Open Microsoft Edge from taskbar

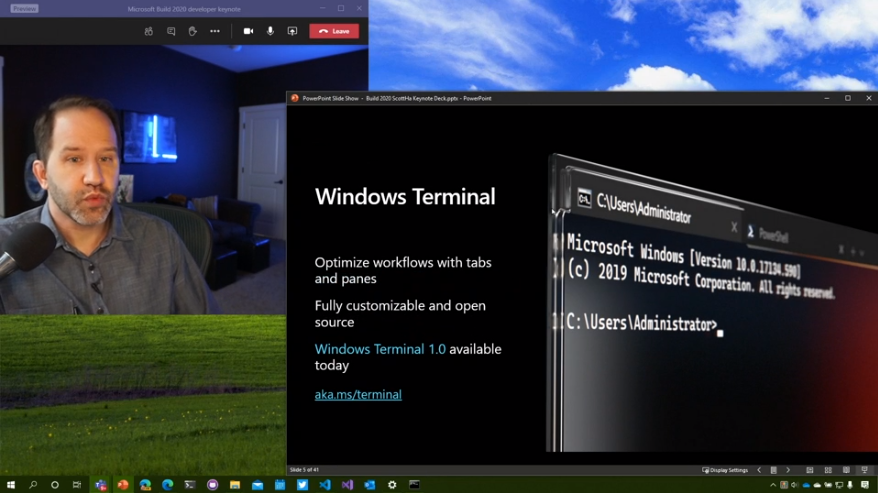point(167,485)
